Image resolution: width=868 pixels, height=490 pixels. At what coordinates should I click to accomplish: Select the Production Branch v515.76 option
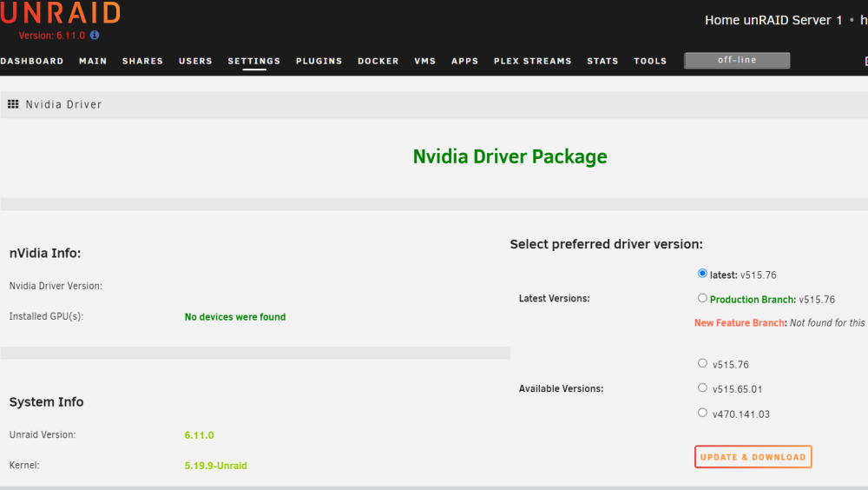(702, 298)
